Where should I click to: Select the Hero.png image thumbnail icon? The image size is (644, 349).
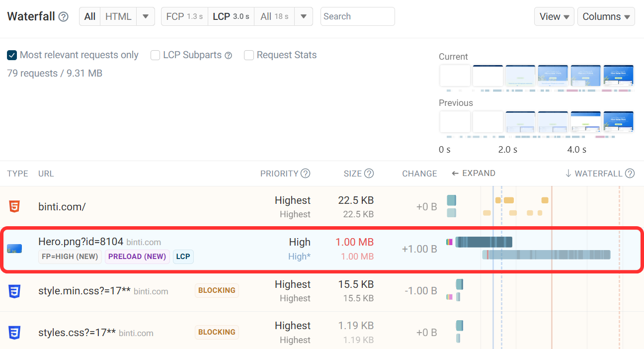(x=14, y=248)
